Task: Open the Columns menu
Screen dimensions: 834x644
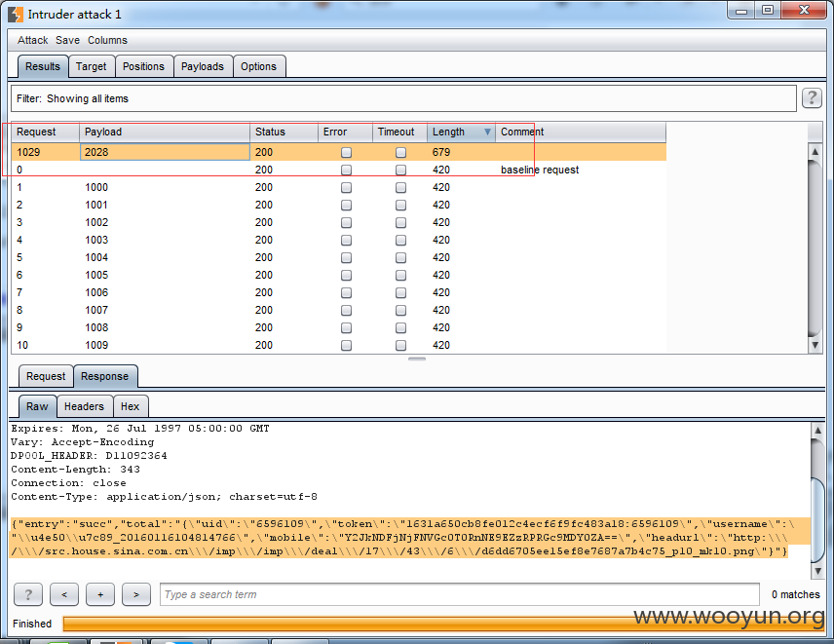Action: pyautogui.click(x=107, y=40)
